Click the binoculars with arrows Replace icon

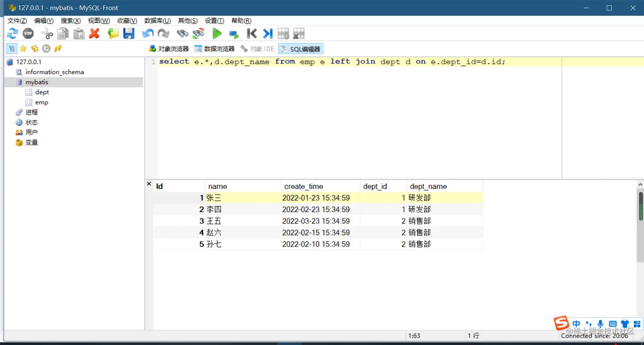pyautogui.click(x=198, y=33)
